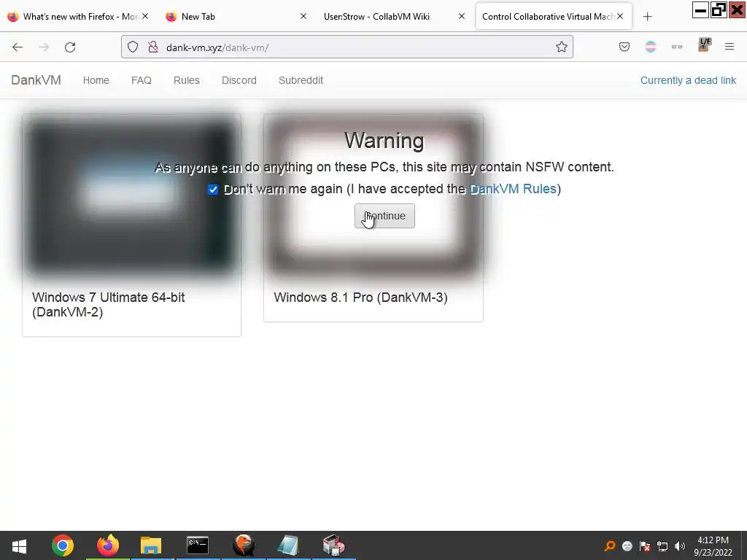
Task: Click Windows 7 Ultimate 64-bit (DankVM-2) title
Action: [x=109, y=305]
